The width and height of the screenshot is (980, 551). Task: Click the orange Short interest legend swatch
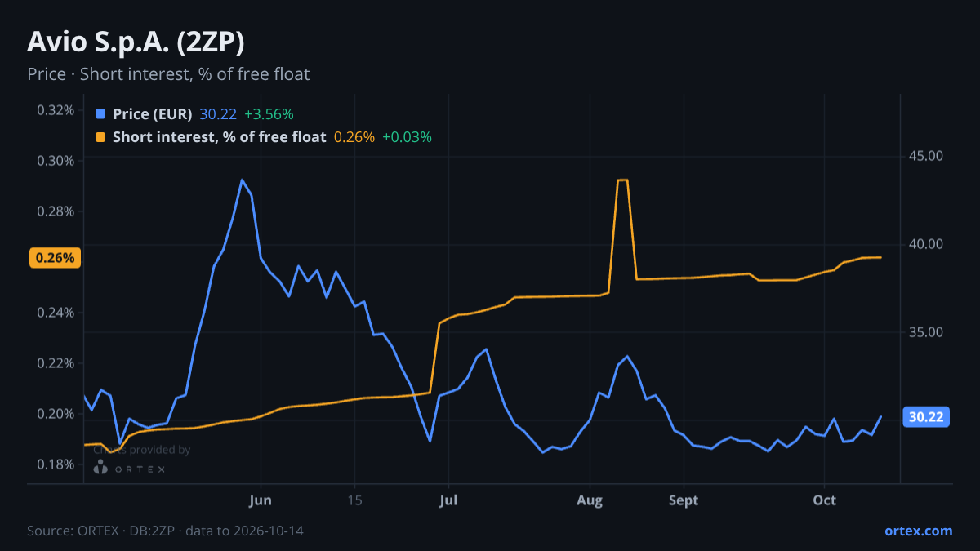[100, 137]
